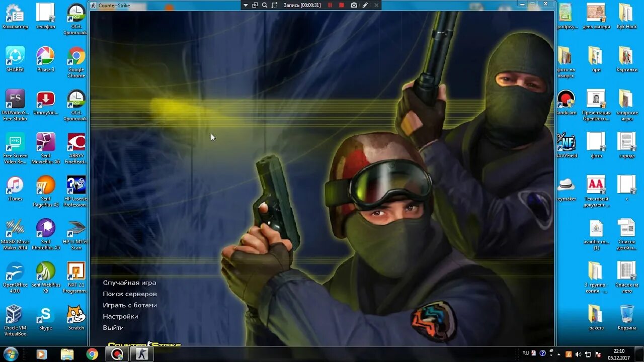Click the resize-region icon in recorder bar
Screen dimensions: 644x362
click(x=274, y=5)
